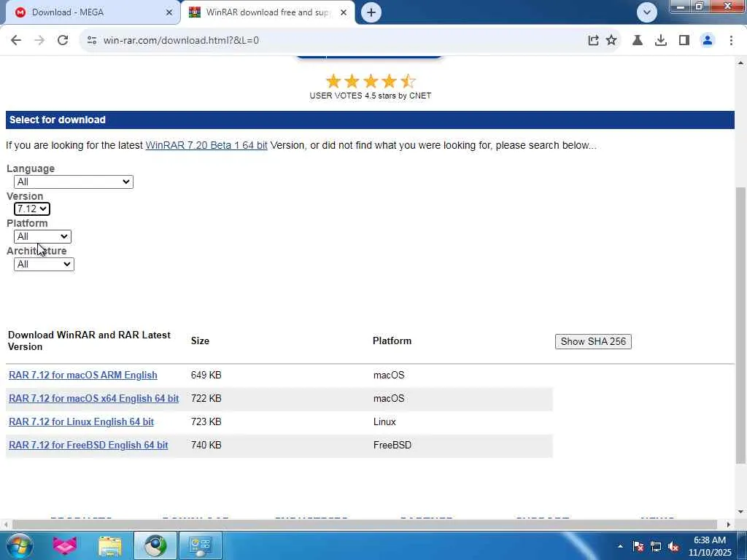Select the WinRAR download tab
The width and height of the screenshot is (747, 560).
[267, 12]
